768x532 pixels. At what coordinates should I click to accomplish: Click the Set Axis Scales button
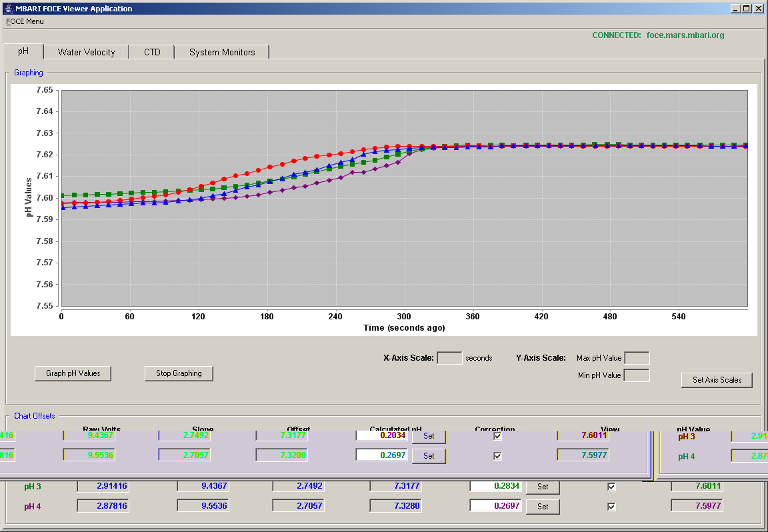click(717, 380)
